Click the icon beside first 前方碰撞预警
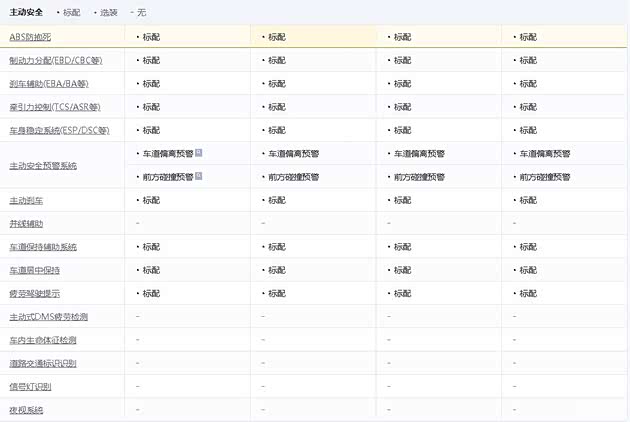 [199, 176]
